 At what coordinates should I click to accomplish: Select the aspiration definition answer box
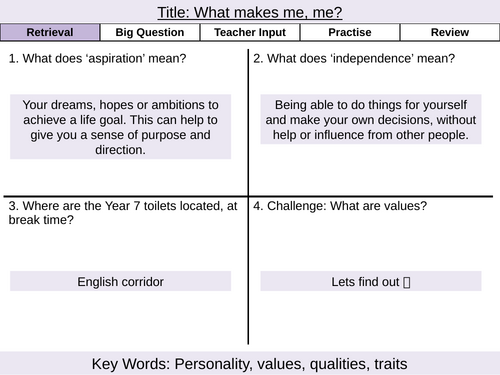click(x=120, y=127)
